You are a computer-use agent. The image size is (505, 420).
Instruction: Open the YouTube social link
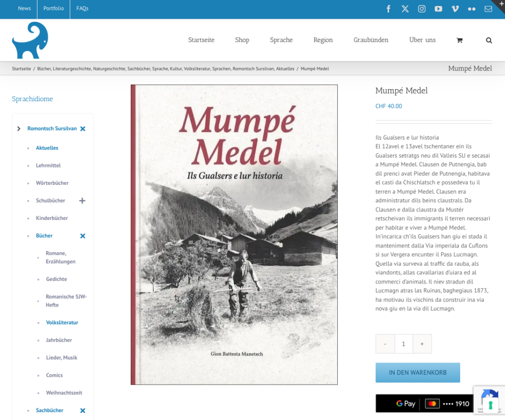[x=438, y=9]
